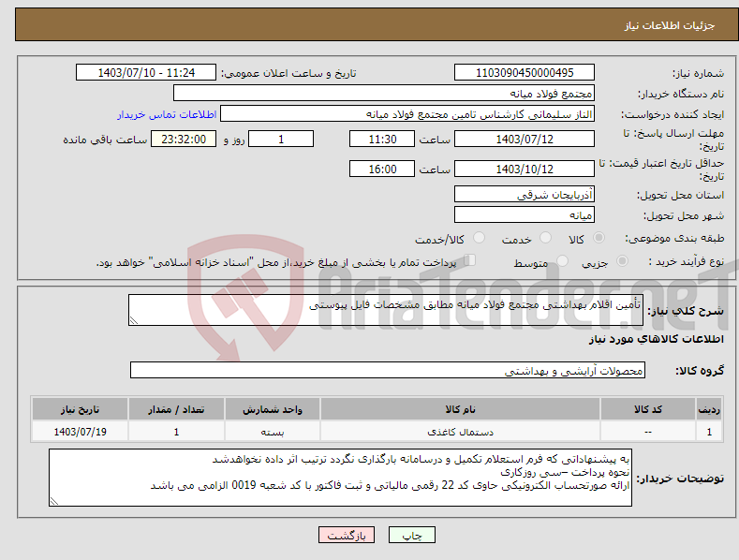Click the اطلاعات کالاهای مورد نیاز section heading
The image size is (739, 560).
656,339
